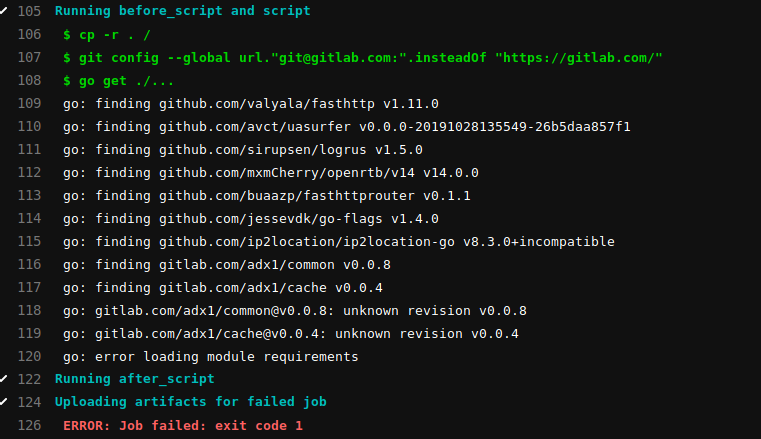Open line number 126 link

tap(29, 425)
